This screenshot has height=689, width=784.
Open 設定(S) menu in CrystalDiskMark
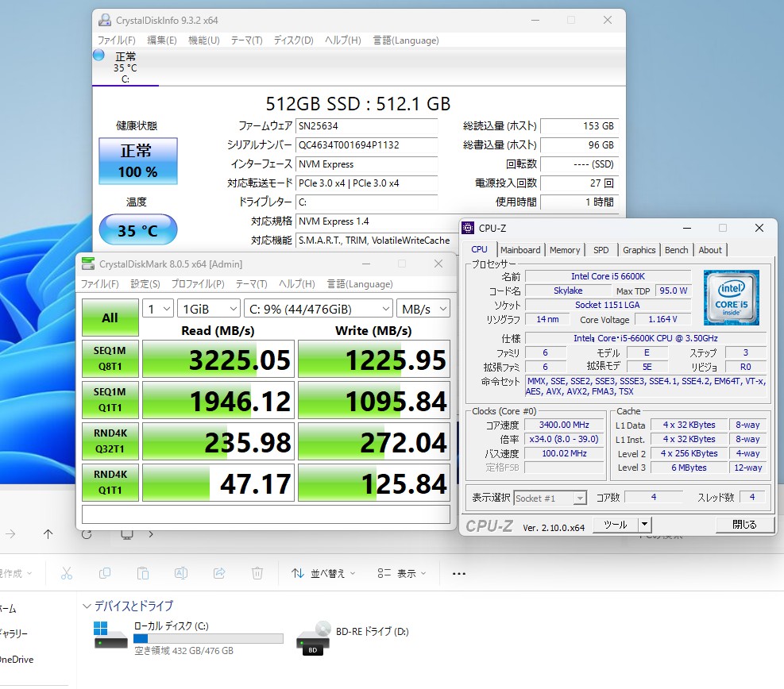[145, 284]
